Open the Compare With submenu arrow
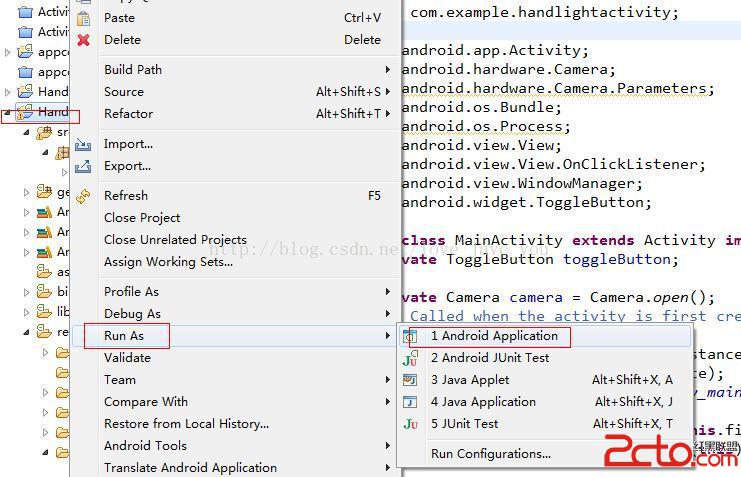 (387, 402)
